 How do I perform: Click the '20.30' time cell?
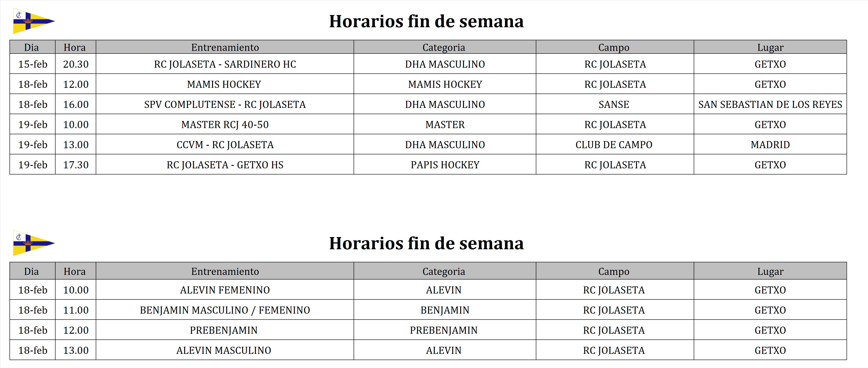point(76,64)
